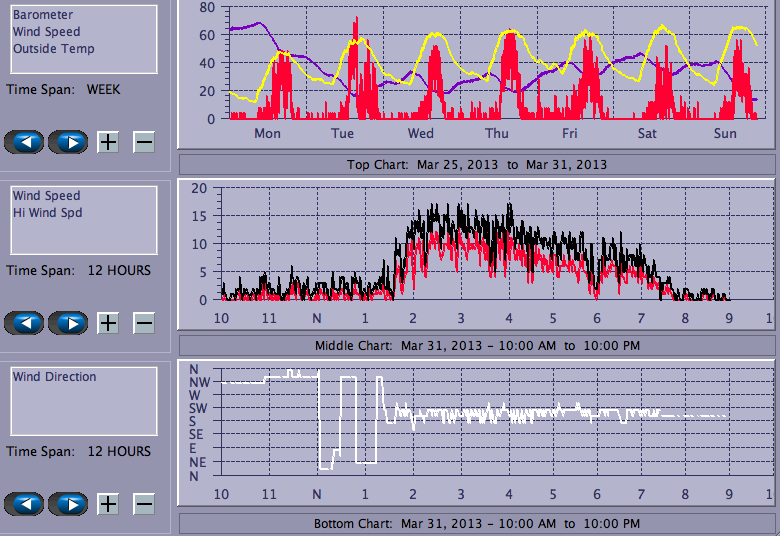This screenshot has height=536, width=780.
Task: Select Outside Temp in the top chart list
Action: point(53,49)
